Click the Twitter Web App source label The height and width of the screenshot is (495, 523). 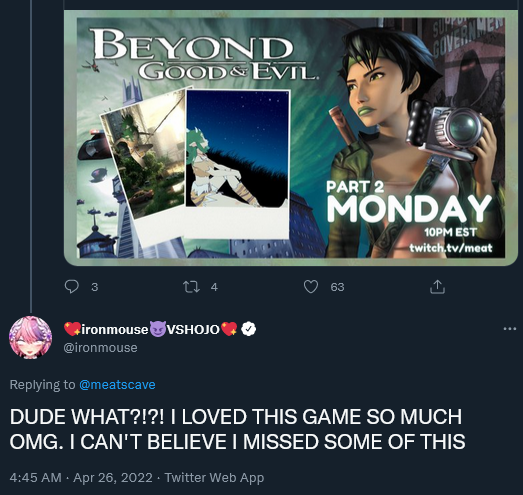[x=214, y=477]
